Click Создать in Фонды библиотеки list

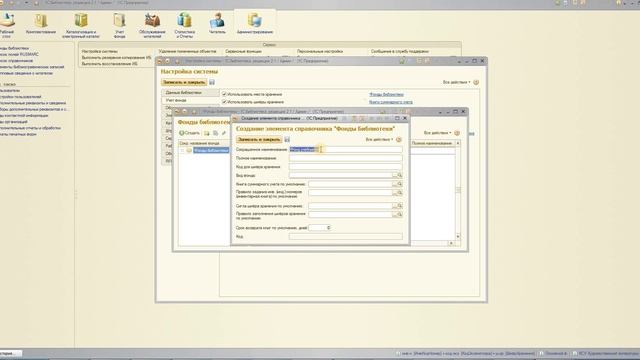189,133
